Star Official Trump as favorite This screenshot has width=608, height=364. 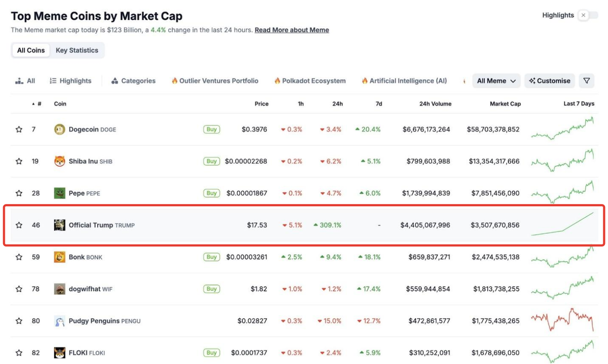coord(19,225)
